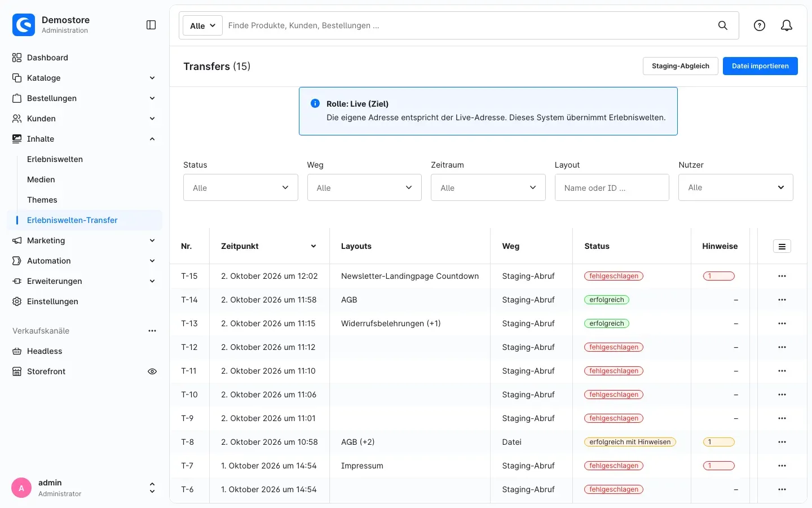The width and height of the screenshot is (812, 508).
Task: Open the admin user menu chevron
Action: [x=152, y=488]
